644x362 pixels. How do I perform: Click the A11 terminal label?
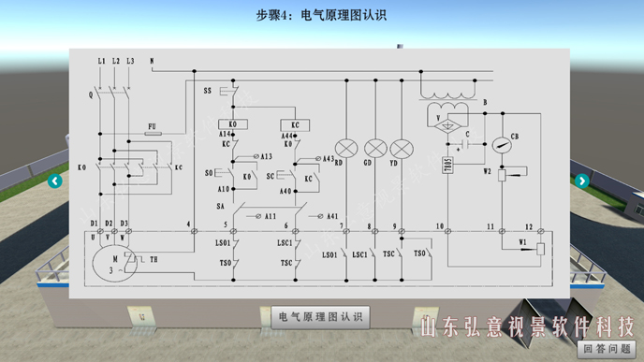(x=271, y=216)
